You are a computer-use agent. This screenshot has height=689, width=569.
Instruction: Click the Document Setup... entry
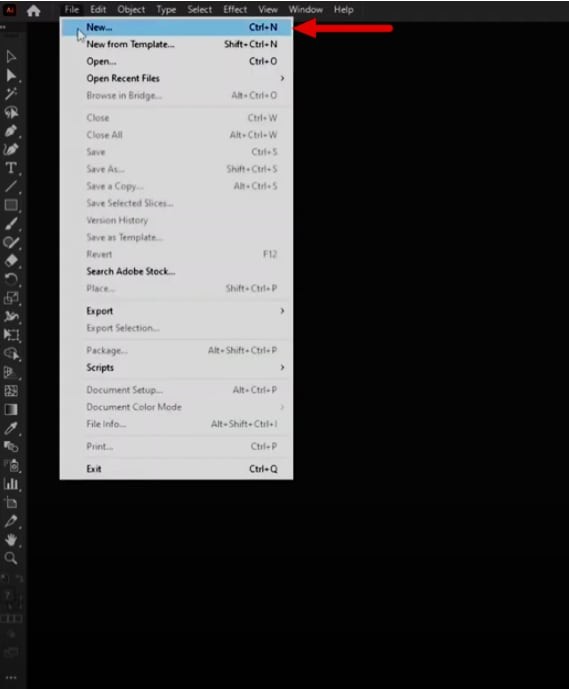[x=176, y=390]
